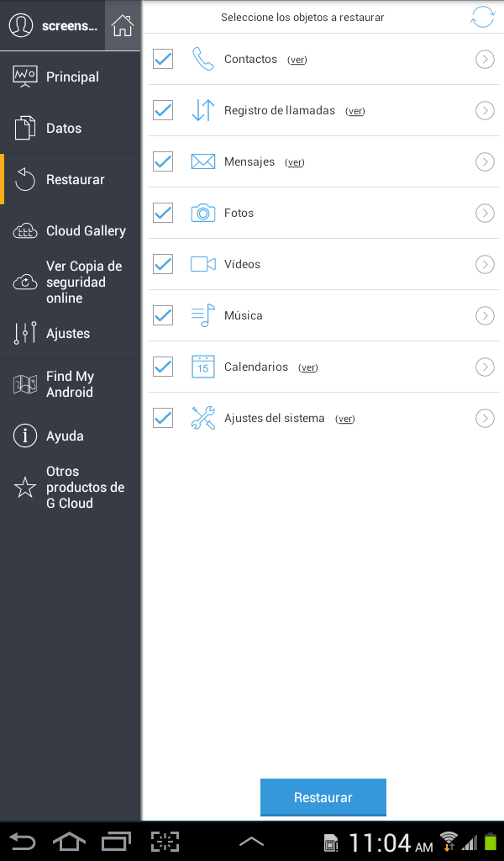Viewport: 504px width, 861px height.
Task: Expand Fotos with its chevron
Action: click(x=485, y=213)
